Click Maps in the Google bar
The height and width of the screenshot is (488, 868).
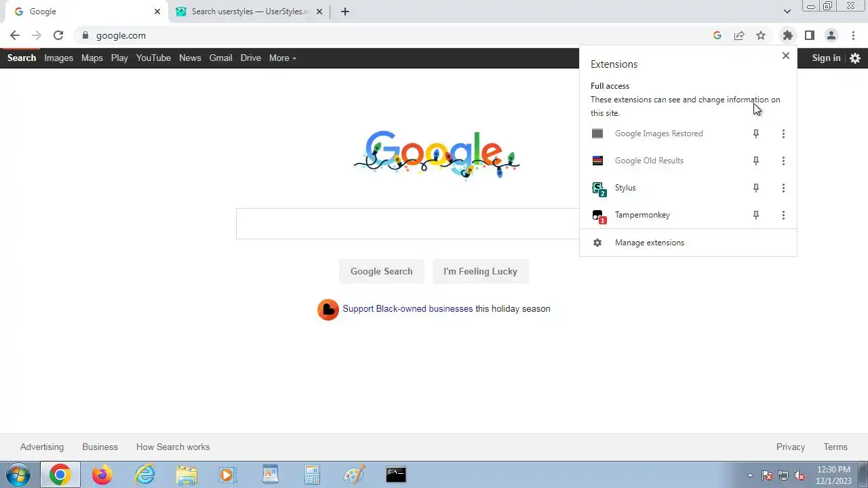point(92,58)
